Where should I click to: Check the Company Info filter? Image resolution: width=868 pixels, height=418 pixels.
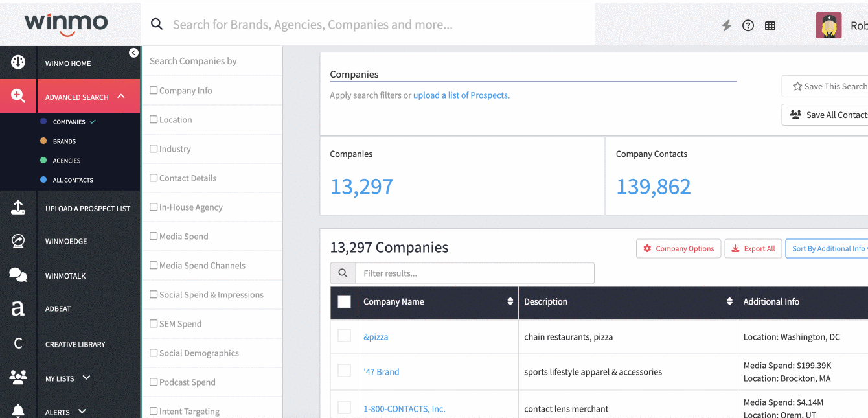pos(154,91)
